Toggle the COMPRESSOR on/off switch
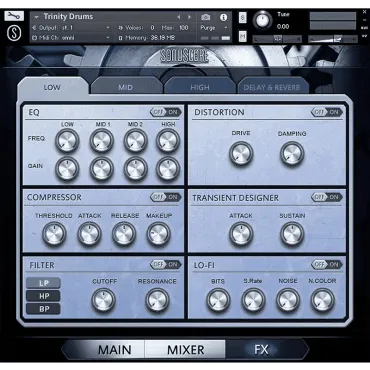Screen dimensions: 370x370 166,197
